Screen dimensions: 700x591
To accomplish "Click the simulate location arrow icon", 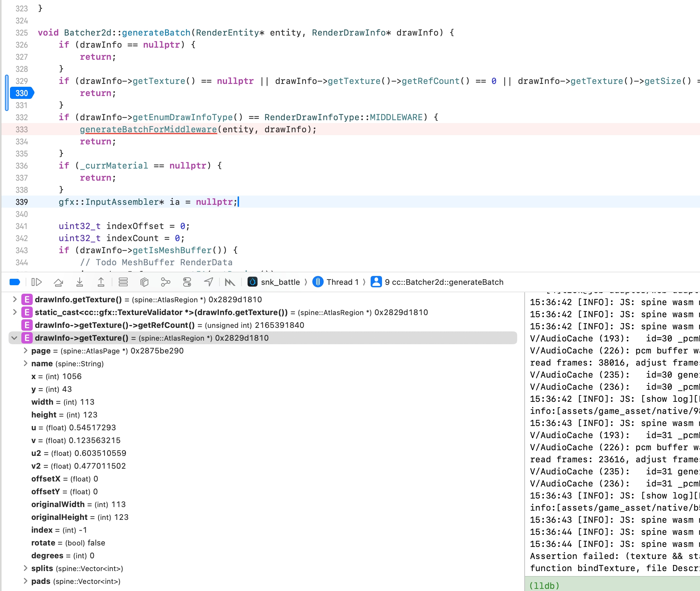I will 209,282.
